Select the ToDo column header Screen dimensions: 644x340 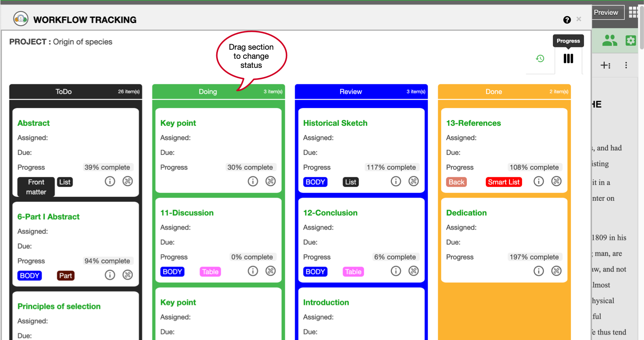(x=64, y=92)
